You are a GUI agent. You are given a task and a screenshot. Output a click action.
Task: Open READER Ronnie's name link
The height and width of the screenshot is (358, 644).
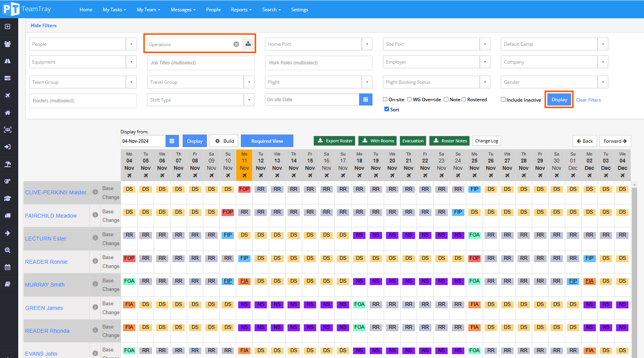point(46,262)
